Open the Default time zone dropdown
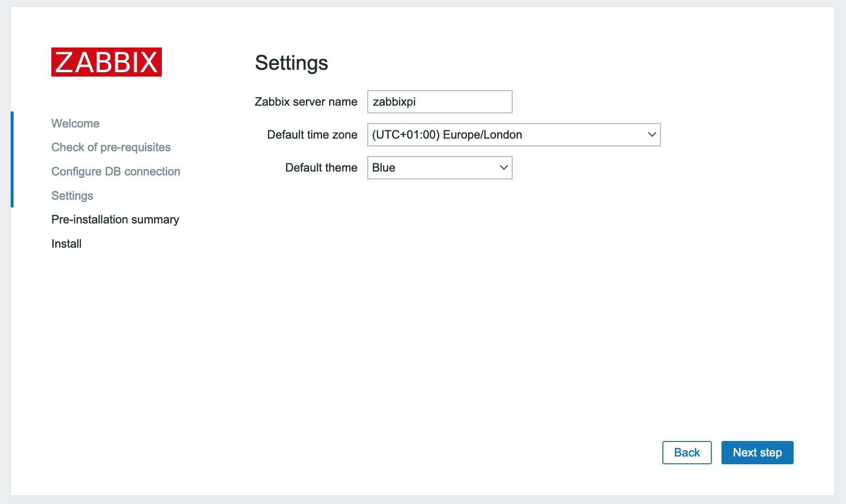The width and height of the screenshot is (846, 504). click(514, 135)
